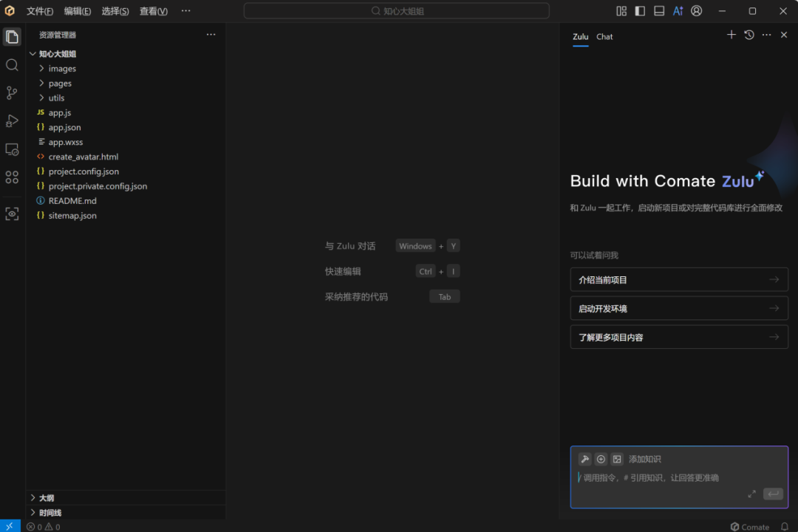The width and height of the screenshot is (798, 532).
Task: Click Comate status bar item
Action: 750,526
